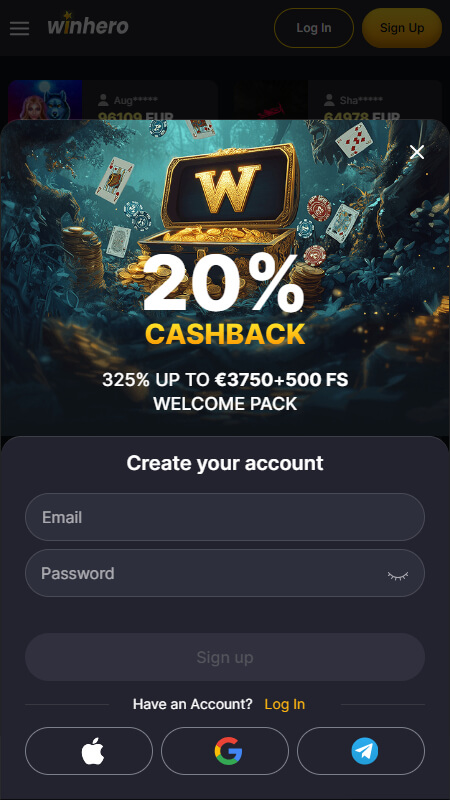Image resolution: width=450 pixels, height=800 pixels.
Task: Focus the Email input field
Action: pos(225,517)
